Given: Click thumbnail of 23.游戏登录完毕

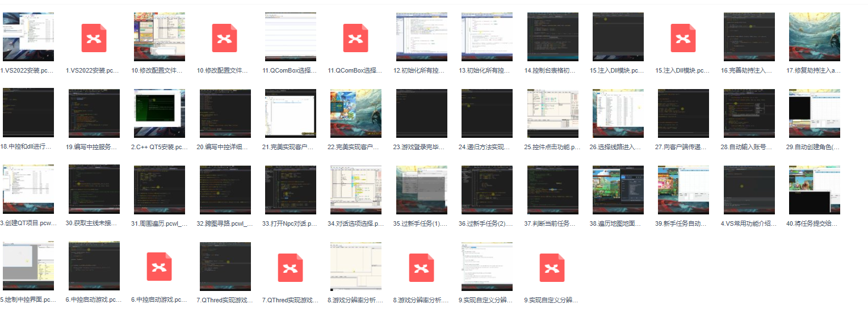Looking at the screenshot, I should coord(422,113).
